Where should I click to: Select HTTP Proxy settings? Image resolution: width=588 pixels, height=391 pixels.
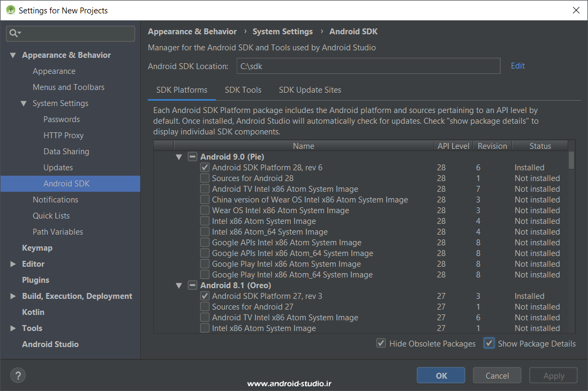(63, 136)
